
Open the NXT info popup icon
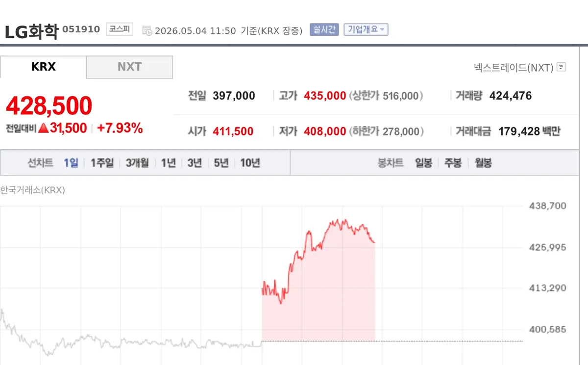pos(562,67)
